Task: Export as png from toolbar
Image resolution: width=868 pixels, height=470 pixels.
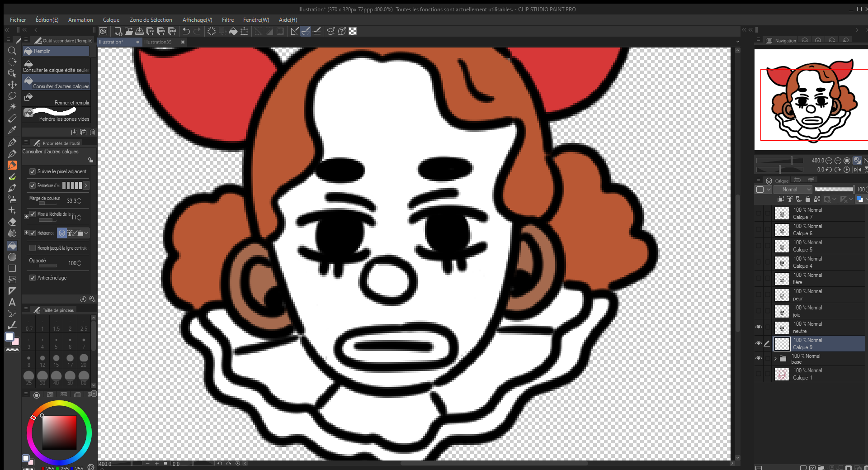Action: tap(161, 31)
